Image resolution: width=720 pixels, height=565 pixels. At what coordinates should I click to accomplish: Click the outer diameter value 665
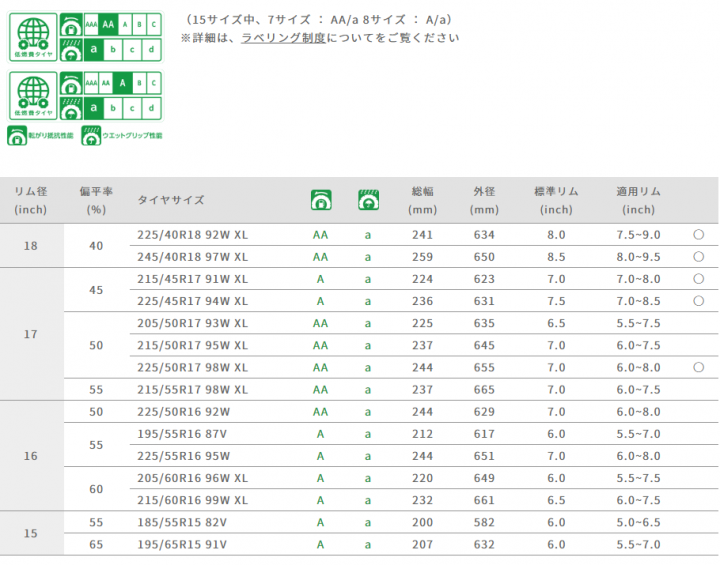tap(484, 390)
